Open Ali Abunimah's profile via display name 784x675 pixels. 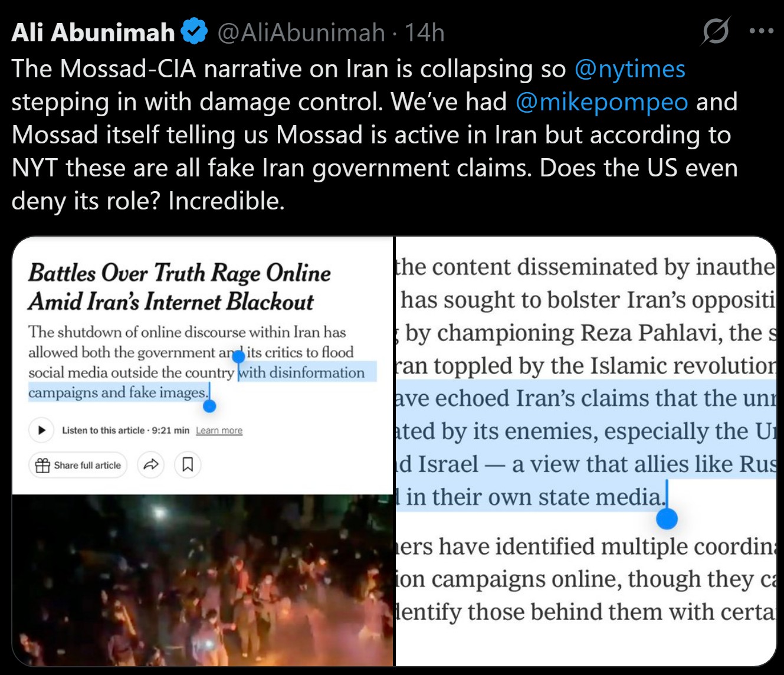click(93, 32)
